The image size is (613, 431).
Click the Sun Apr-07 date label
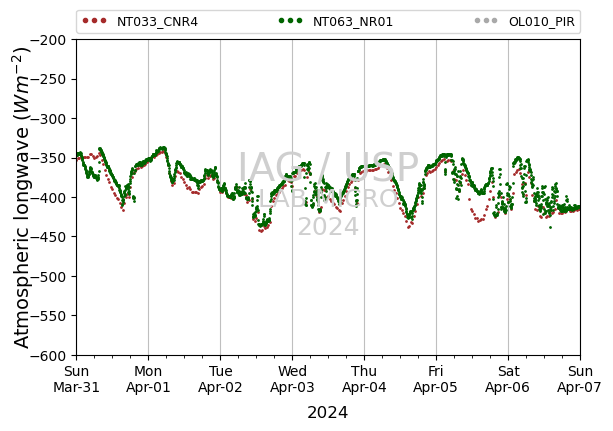[x=580, y=379]
